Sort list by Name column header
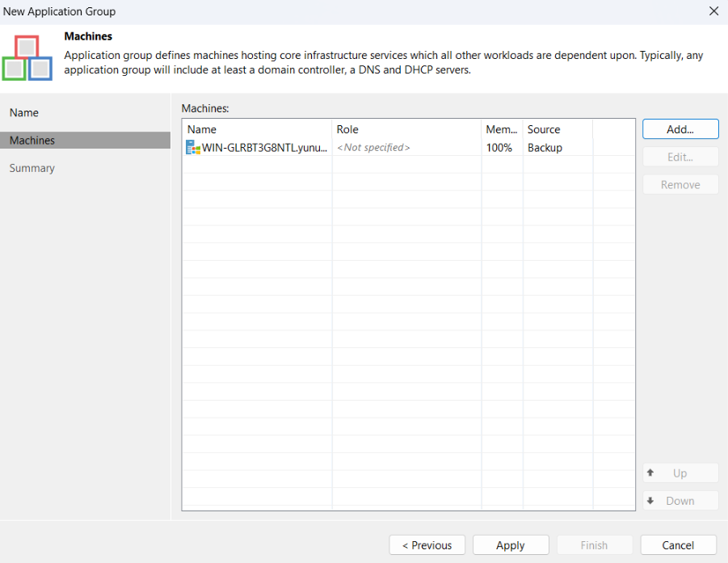The height and width of the screenshot is (563, 728). [202, 129]
